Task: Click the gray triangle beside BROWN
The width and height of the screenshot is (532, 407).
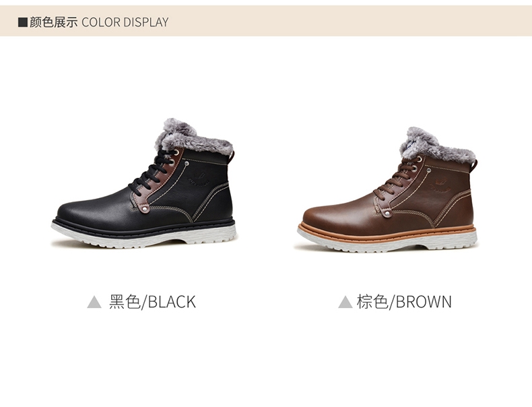Action: click(x=345, y=302)
